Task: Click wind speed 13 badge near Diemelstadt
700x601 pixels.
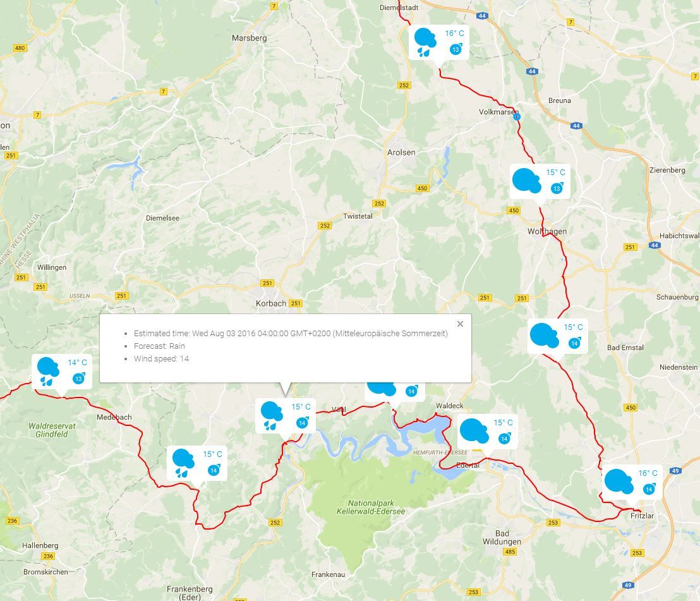Action: [456, 49]
